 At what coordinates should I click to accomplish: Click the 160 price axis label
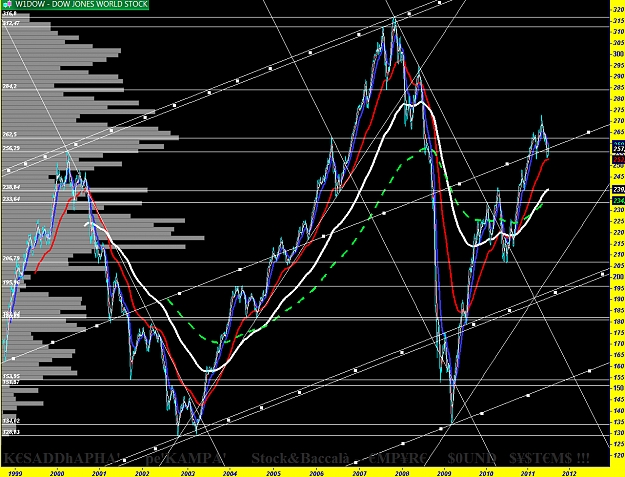pos(619,366)
